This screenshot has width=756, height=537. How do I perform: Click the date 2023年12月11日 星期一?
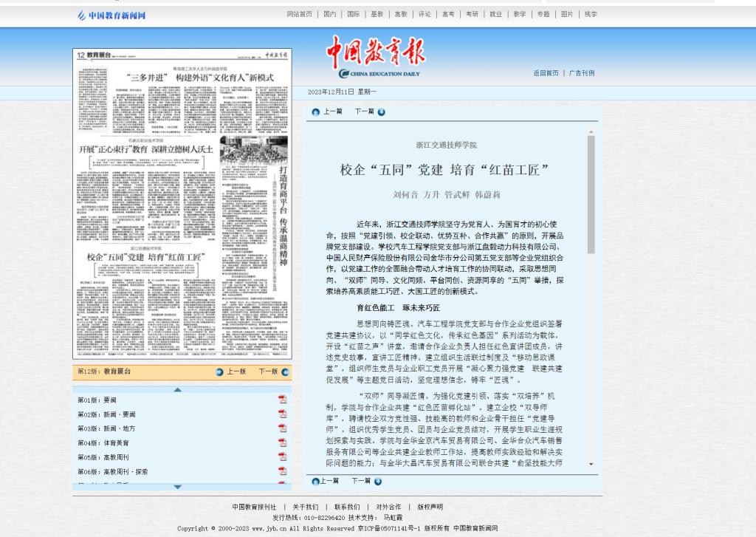[343, 92]
